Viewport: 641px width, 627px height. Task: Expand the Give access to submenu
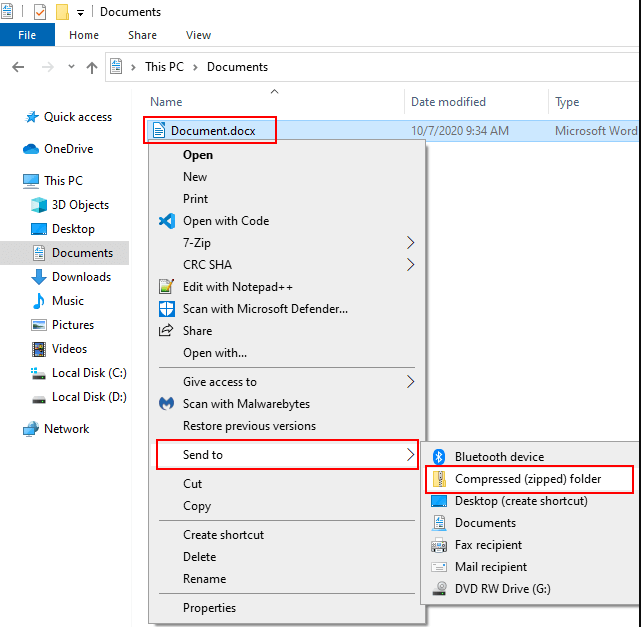coord(410,381)
